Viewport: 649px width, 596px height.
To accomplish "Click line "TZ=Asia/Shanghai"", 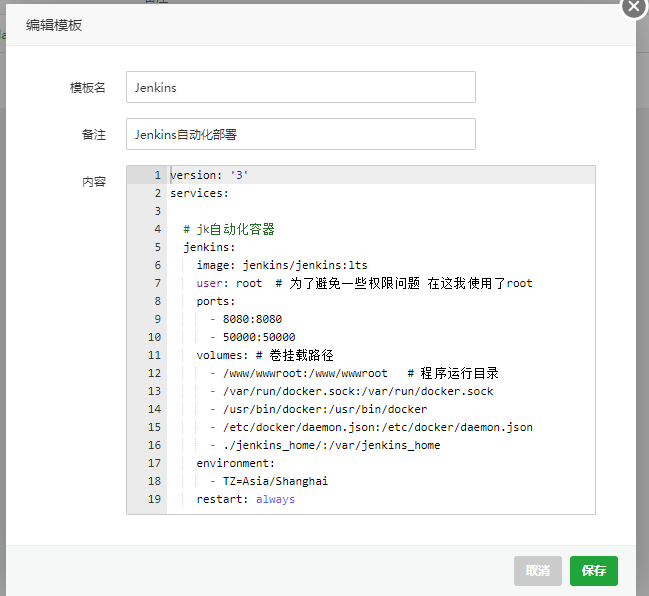I will click(x=275, y=481).
